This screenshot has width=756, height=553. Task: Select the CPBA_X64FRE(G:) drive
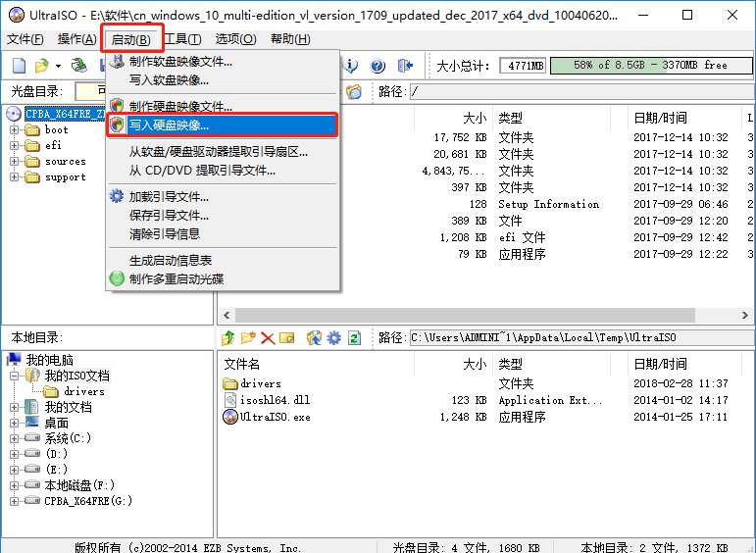pyautogui.click(x=88, y=501)
